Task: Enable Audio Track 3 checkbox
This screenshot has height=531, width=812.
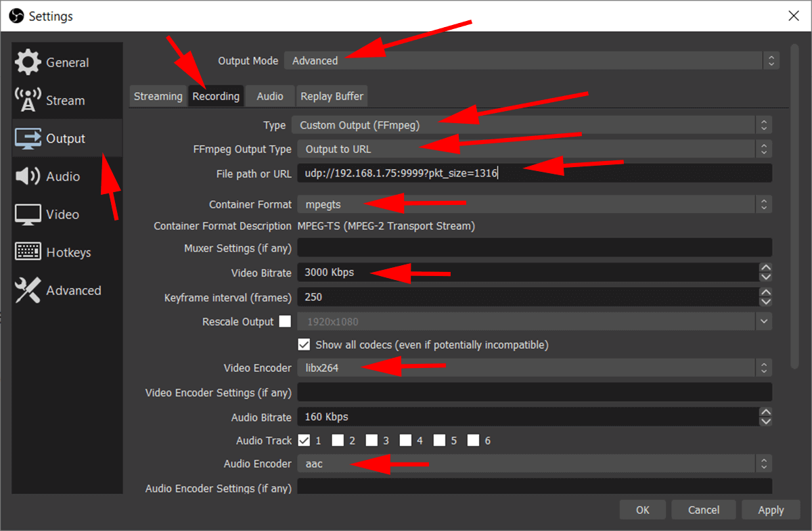Action: [371, 440]
